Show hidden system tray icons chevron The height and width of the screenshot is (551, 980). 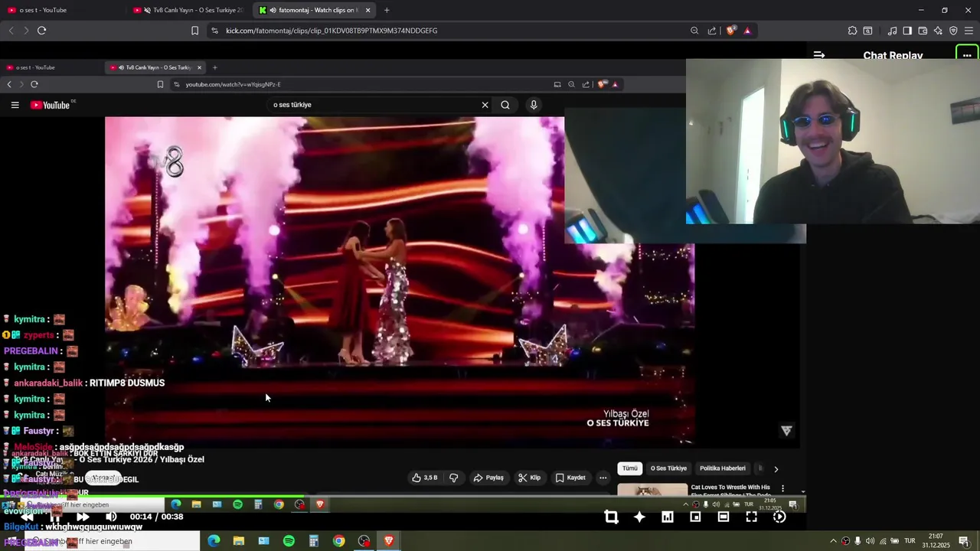pos(833,541)
